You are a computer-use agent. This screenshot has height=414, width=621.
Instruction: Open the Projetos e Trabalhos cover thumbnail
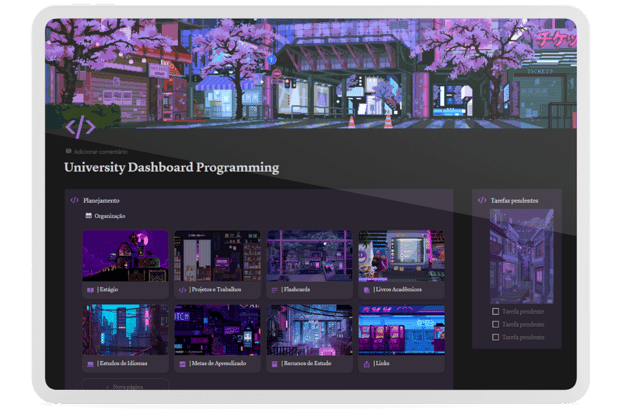click(x=217, y=256)
